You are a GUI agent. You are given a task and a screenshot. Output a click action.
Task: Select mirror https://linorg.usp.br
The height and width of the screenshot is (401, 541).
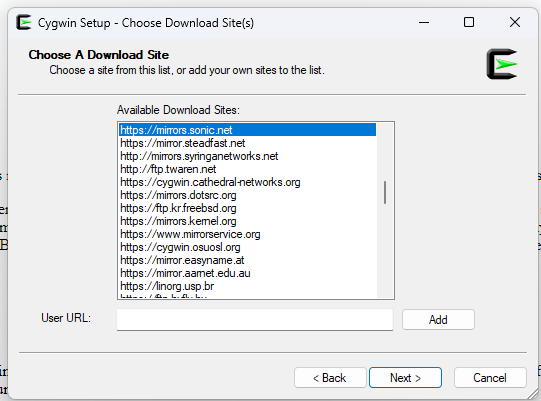(247, 286)
